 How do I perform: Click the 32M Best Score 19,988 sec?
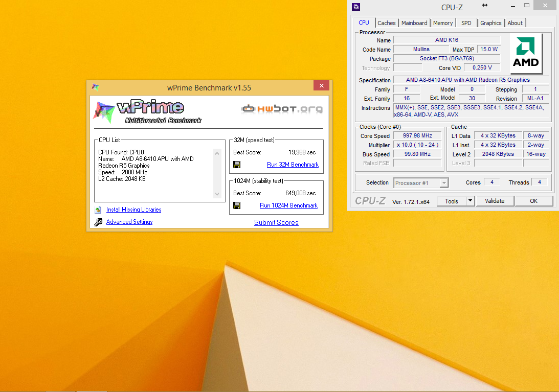[302, 152]
